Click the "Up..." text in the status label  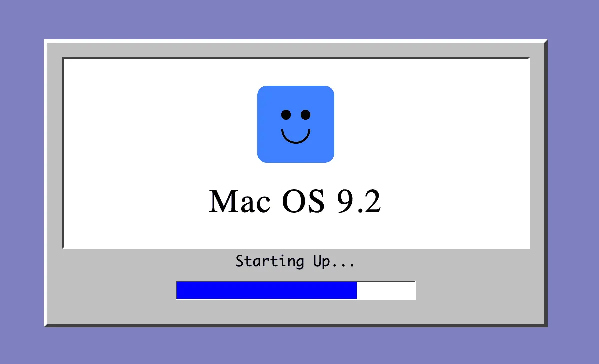coord(334,261)
